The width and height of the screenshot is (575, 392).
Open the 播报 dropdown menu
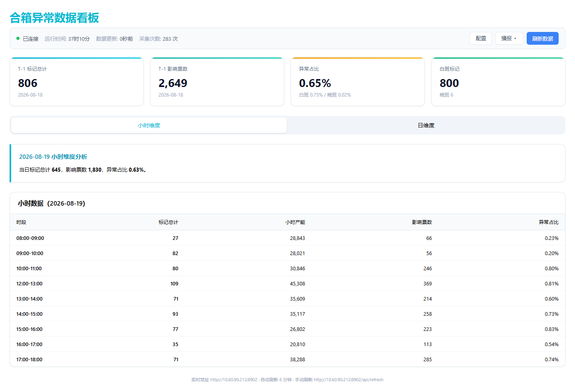(509, 38)
